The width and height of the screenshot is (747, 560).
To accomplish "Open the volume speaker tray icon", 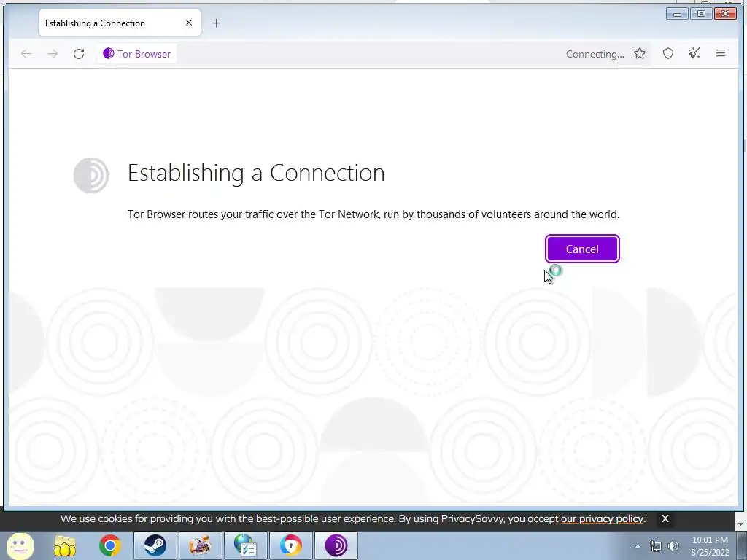I will point(673,546).
